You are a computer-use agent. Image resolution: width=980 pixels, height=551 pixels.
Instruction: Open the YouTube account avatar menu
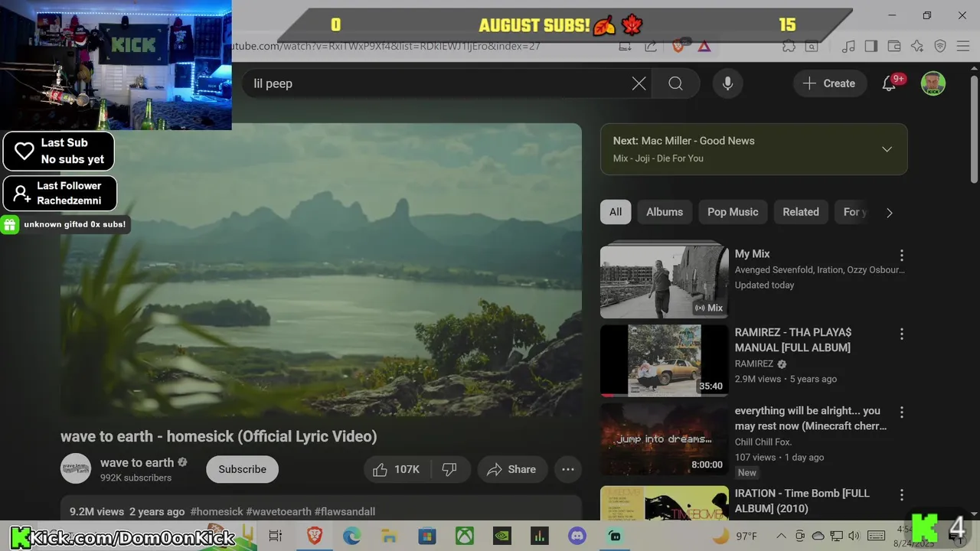tap(933, 83)
